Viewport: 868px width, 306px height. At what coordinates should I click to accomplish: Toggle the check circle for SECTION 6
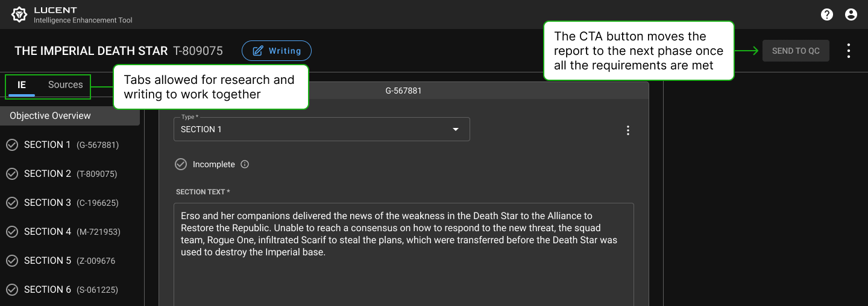[x=11, y=290]
